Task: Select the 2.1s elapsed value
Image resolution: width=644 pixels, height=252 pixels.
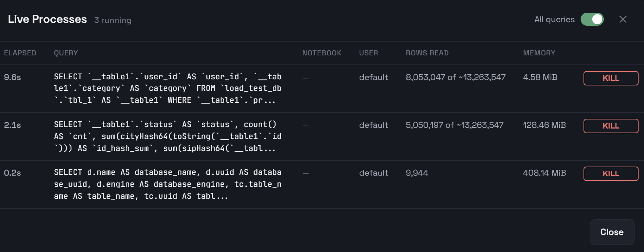Action: tap(12, 125)
